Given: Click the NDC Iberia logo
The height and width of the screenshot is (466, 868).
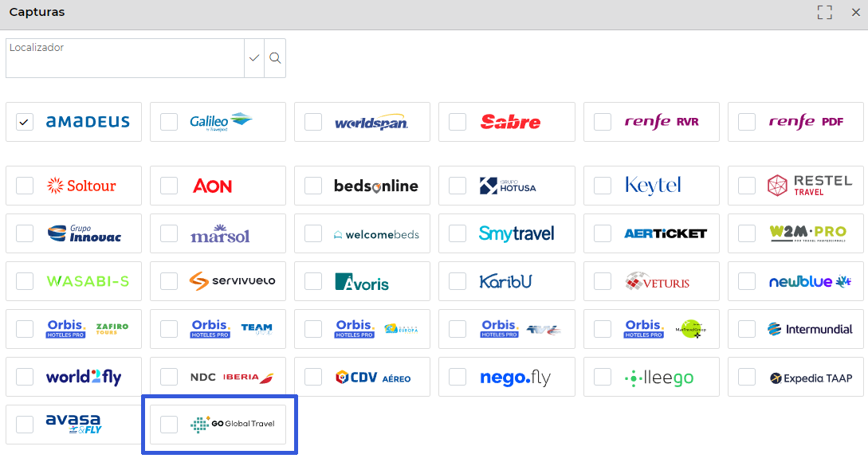Looking at the screenshot, I should click(x=232, y=377).
